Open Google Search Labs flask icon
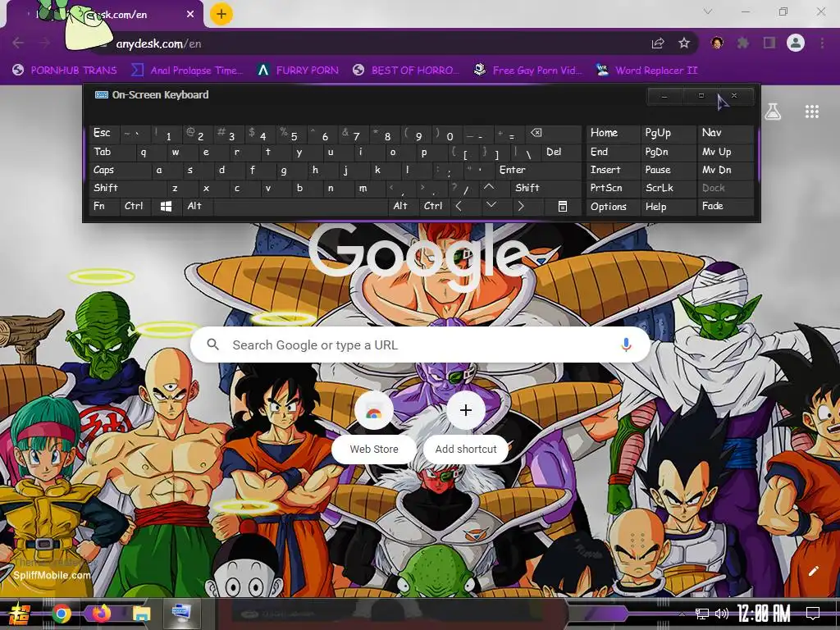The height and width of the screenshot is (630, 840). [773, 112]
